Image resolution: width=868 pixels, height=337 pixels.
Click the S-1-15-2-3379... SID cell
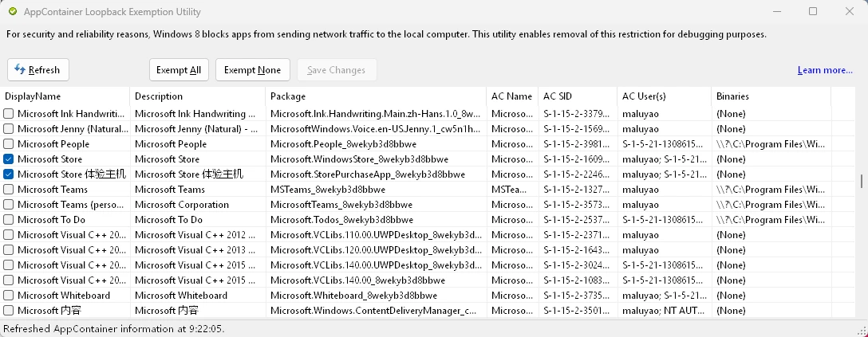pos(578,114)
